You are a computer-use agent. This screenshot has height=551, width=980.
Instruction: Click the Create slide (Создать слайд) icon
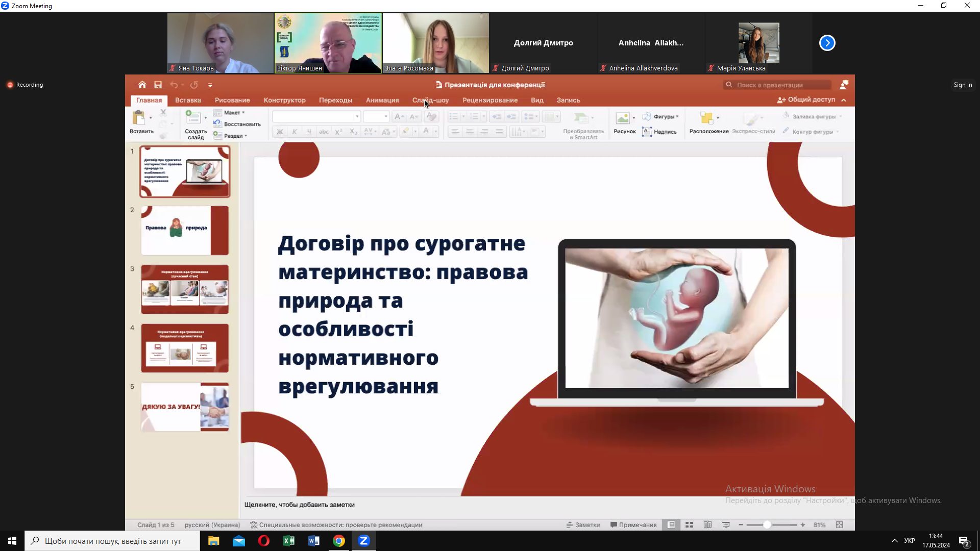[193, 118]
